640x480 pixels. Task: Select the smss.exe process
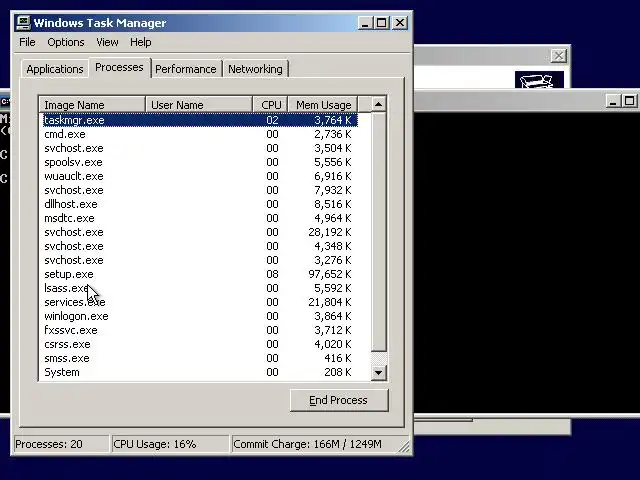(x=200, y=358)
